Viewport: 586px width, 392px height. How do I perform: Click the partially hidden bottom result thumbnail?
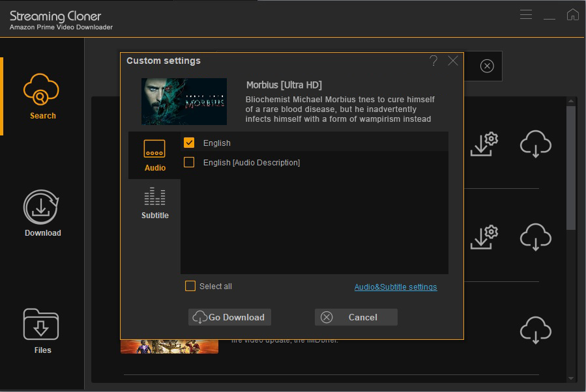tap(169, 346)
